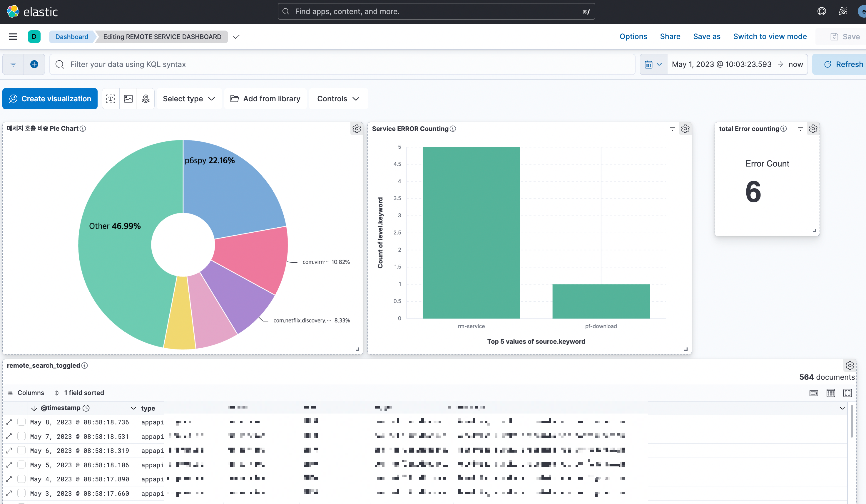Viewport: 866px width, 504px height.
Task: Open total Error counting panel settings gear
Action: tap(813, 129)
